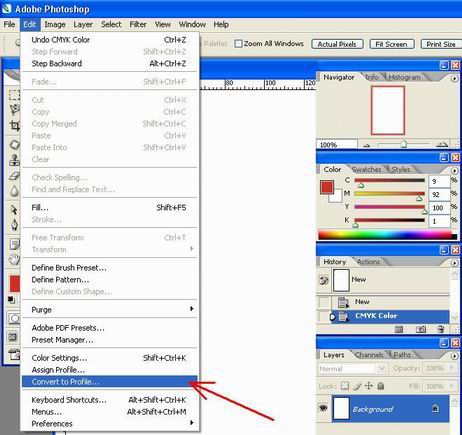462x435 pixels.
Task: Open the Layers panel options menu arrow
Action: point(454,356)
